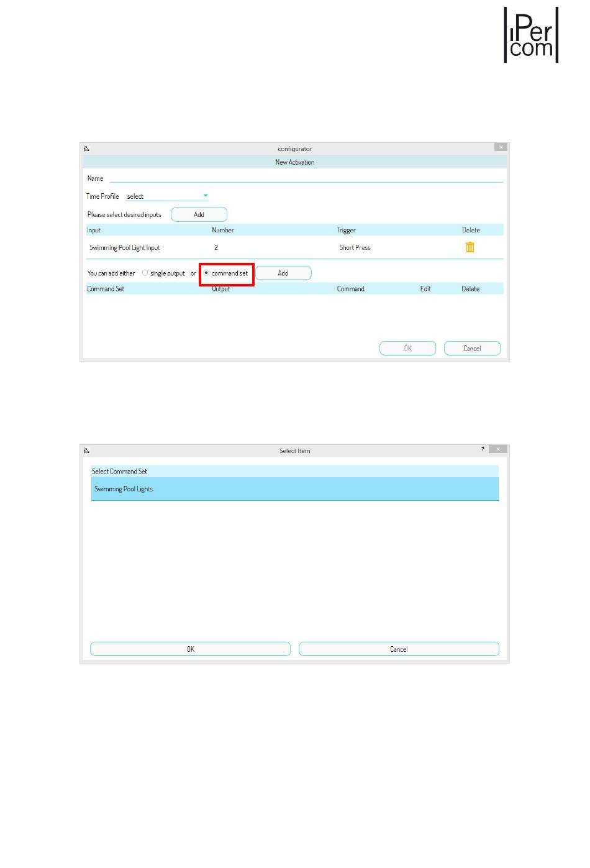
Task: Click the number 2 cell
Action: [x=216, y=247]
